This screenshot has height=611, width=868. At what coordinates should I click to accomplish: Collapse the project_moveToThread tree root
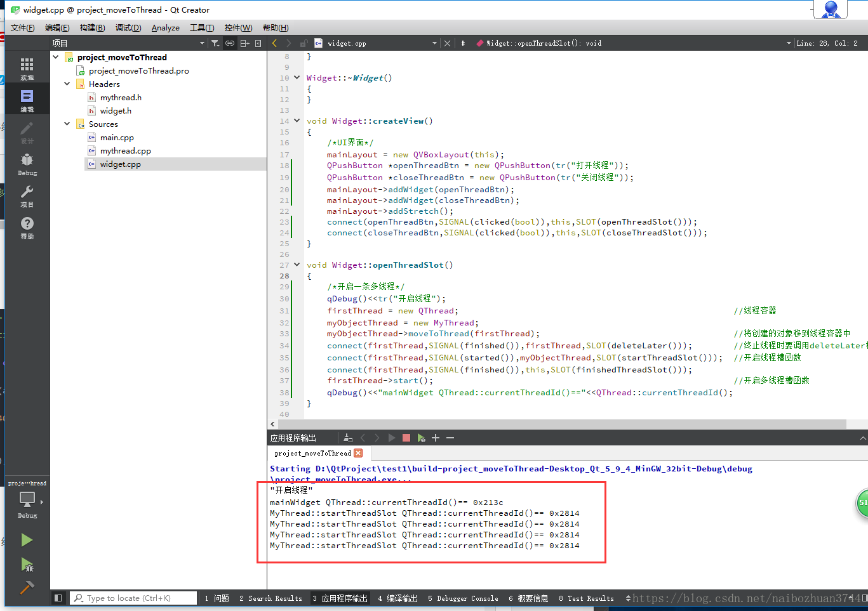56,57
